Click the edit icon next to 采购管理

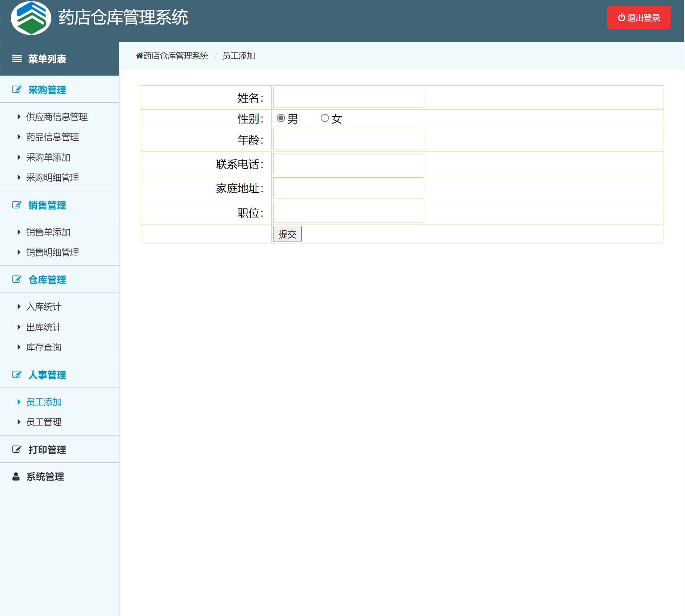tap(16, 89)
